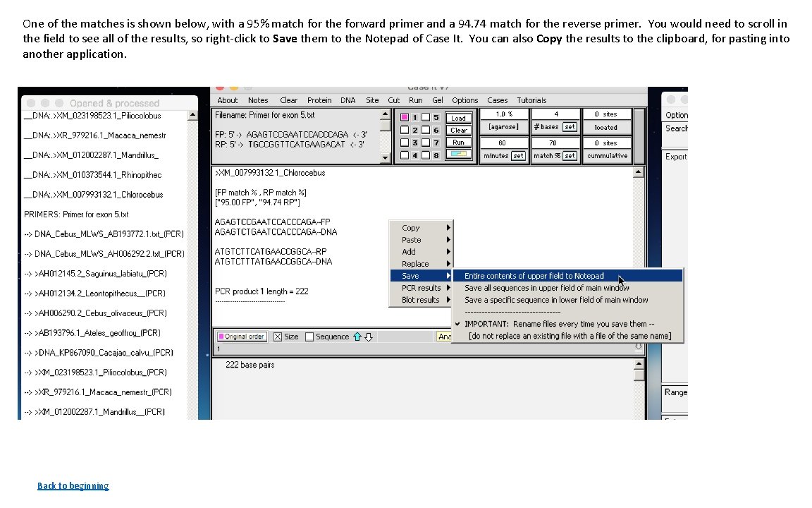Check the lane 6 checkbox
The image size is (812, 508).
coord(425,130)
